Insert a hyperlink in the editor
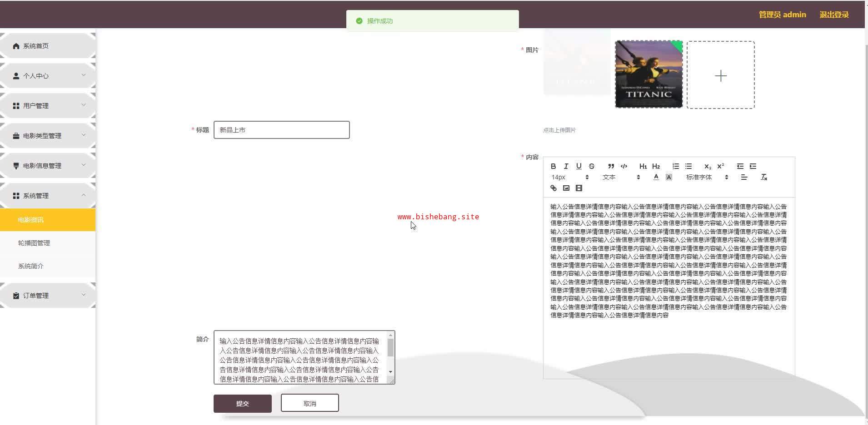This screenshot has height=425, width=868. [553, 188]
